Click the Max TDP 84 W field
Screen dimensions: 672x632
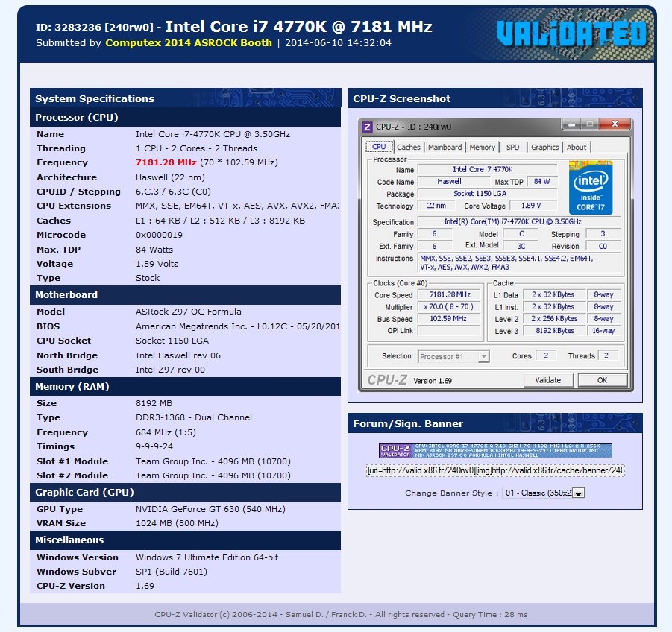point(542,182)
